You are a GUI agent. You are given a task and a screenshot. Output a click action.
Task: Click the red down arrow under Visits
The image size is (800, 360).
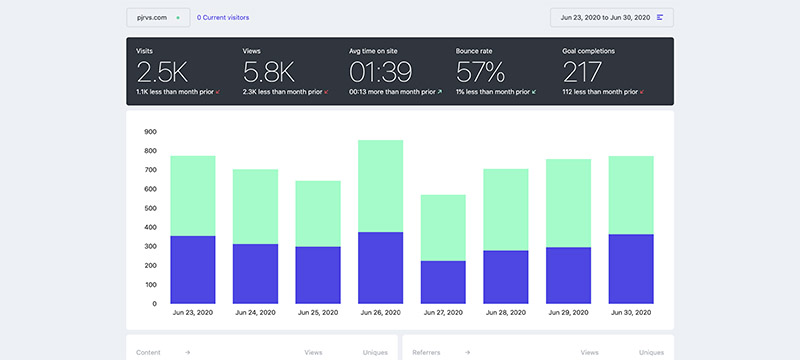point(218,92)
